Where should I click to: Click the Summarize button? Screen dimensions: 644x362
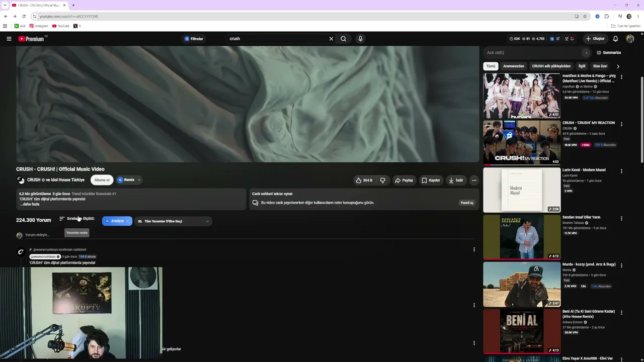point(609,53)
